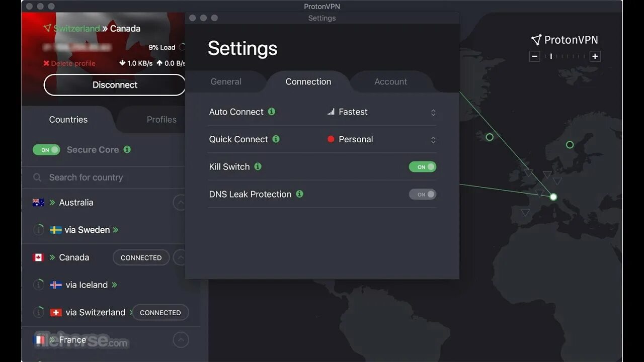Click the map zoom level slider
Screen dimensions: 644x362
point(565,56)
